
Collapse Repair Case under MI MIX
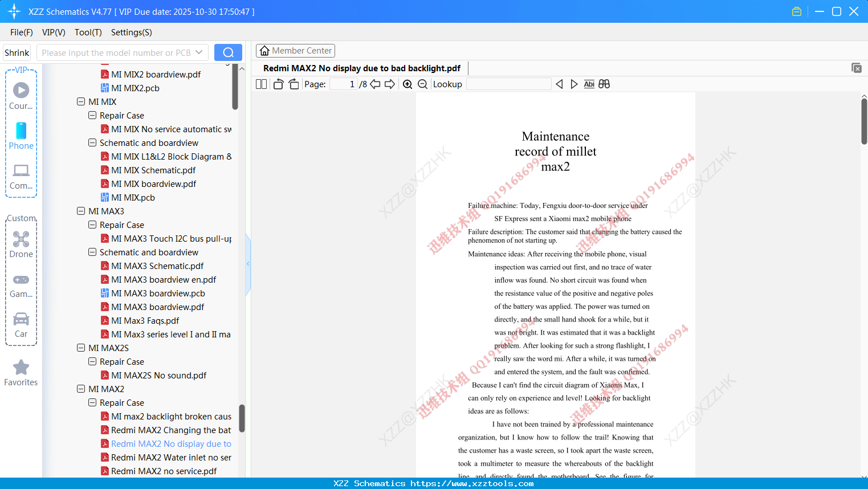(92, 116)
